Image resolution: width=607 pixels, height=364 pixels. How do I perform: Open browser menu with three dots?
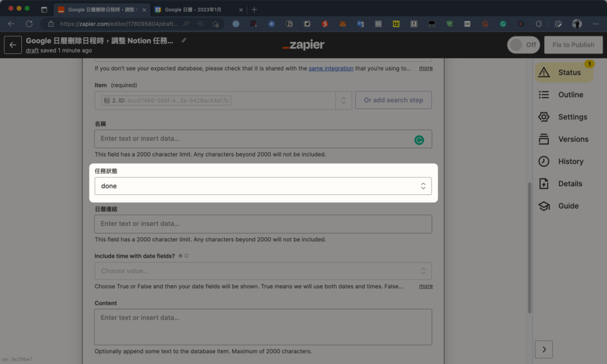595,24
